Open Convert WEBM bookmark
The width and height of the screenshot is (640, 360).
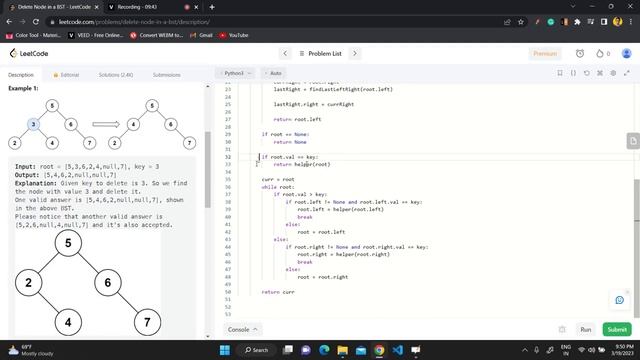[157, 36]
